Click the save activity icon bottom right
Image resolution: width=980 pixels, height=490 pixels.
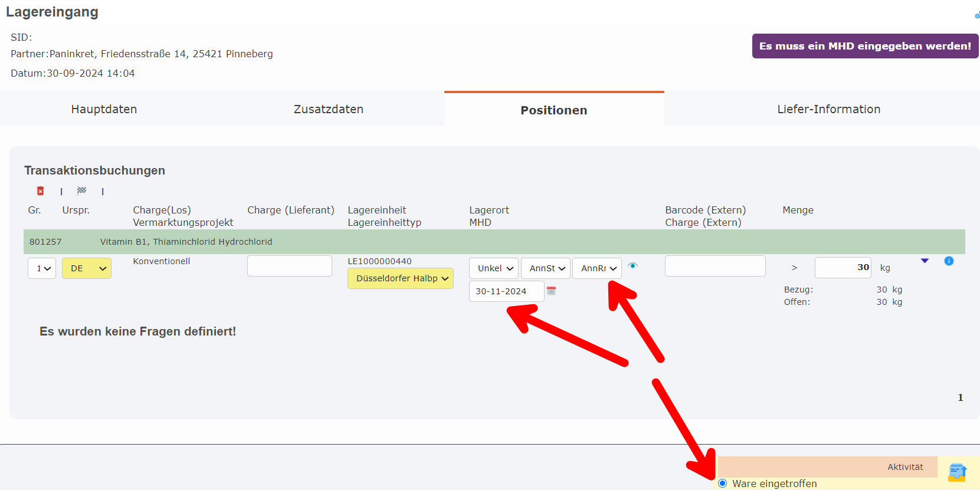click(956, 472)
